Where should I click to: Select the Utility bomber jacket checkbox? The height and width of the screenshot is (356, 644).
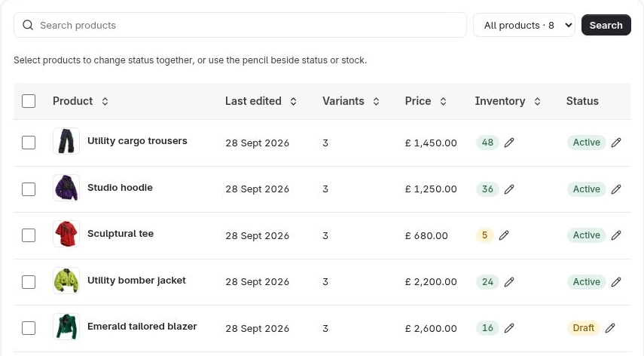(x=29, y=282)
